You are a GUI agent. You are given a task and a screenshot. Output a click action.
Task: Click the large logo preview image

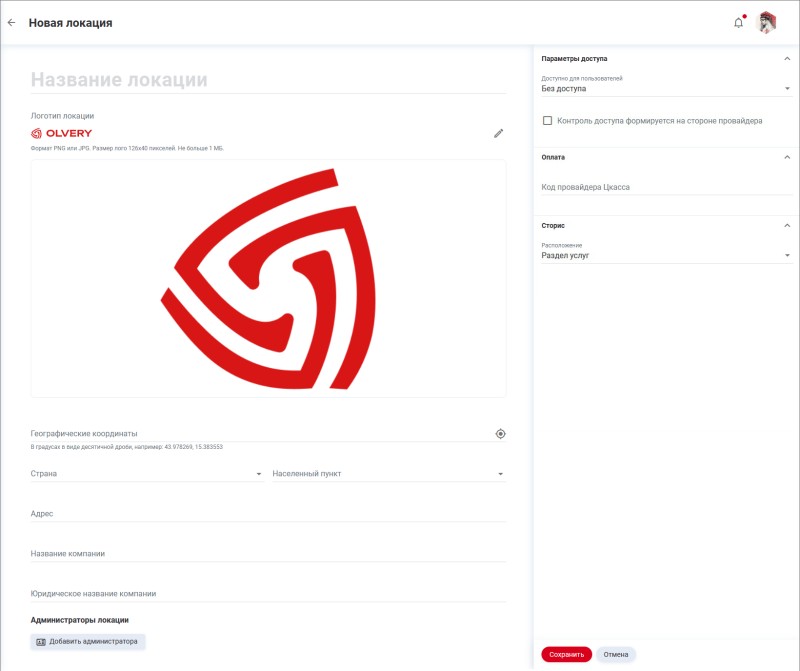point(268,278)
